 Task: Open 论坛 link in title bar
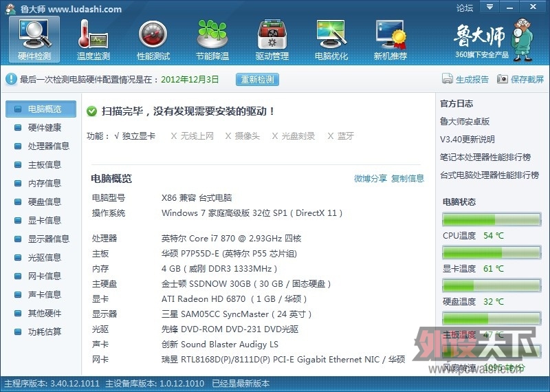point(465,8)
